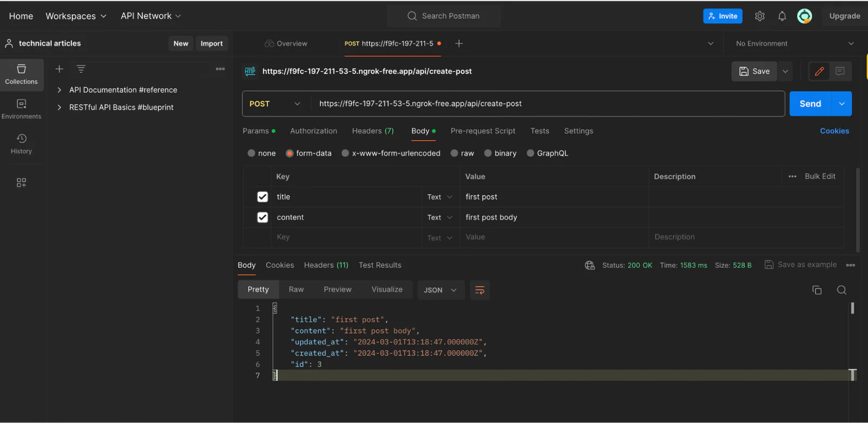Open the Save options dropdown arrow
Viewport: 868px width, 423px height.
click(x=785, y=71)
